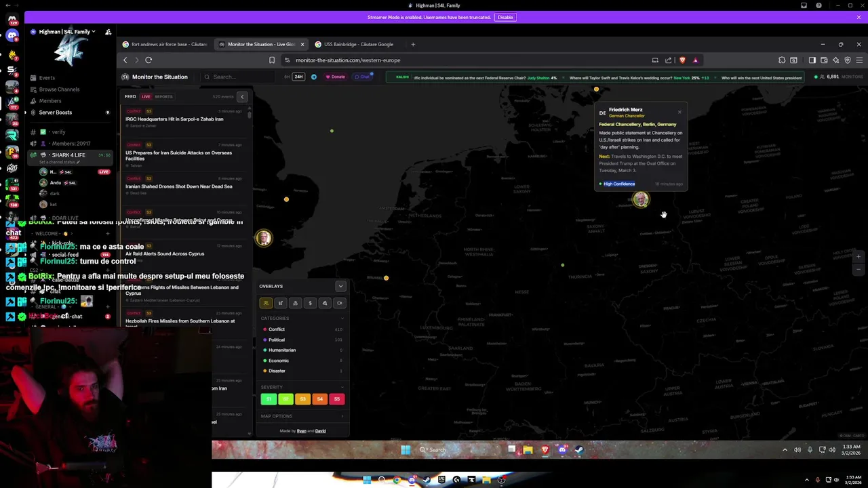Open a new browser tab
The image size is (868, 488).
413,45
